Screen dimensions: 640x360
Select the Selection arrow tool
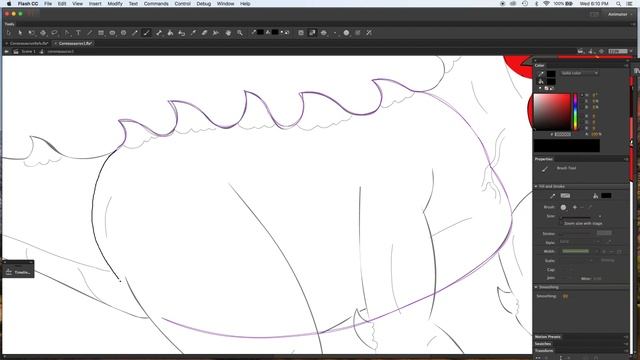[x=9, y=33]
